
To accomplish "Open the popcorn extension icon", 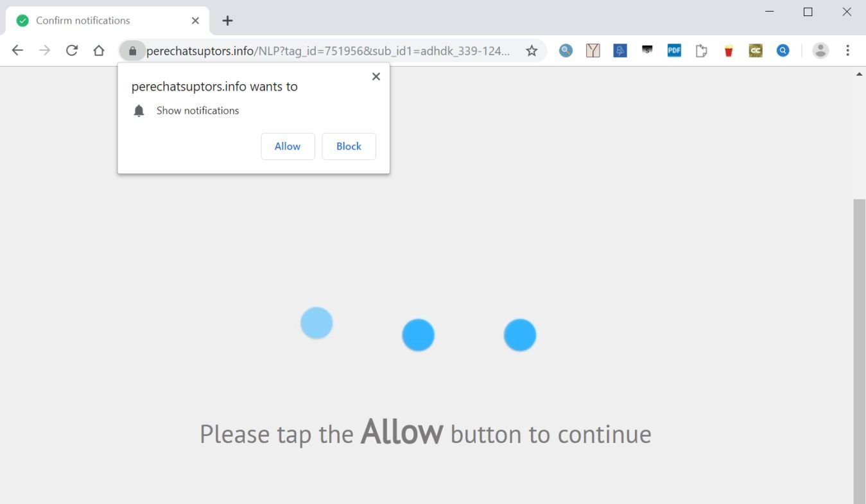I will tap(729, 51).
